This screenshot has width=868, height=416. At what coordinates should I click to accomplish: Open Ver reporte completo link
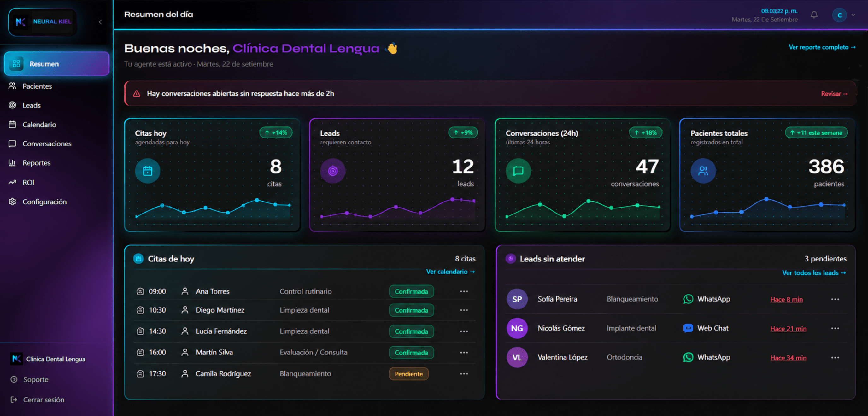pos(822,47)
